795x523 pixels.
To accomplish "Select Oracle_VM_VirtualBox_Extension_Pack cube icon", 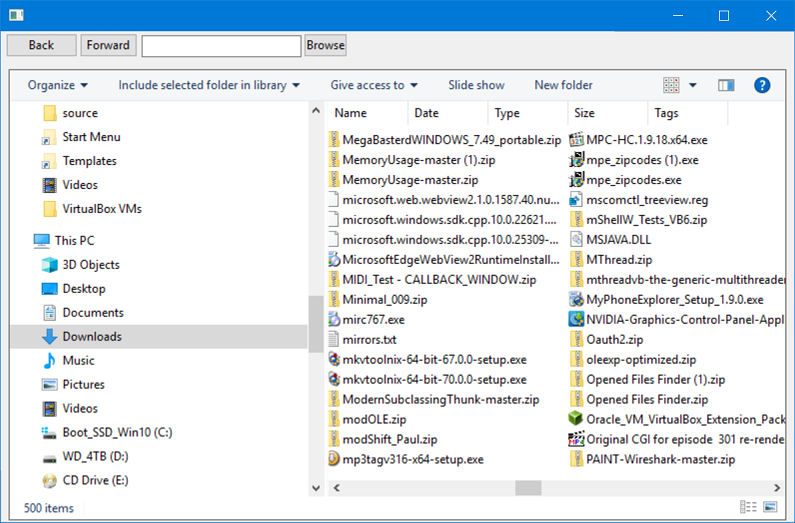I will coord(576,419).
